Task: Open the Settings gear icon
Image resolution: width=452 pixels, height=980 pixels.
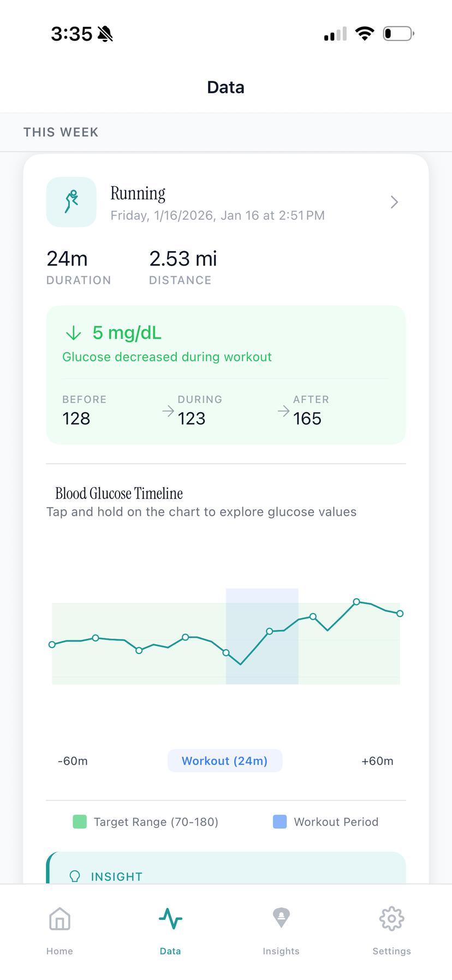Action: click(x=391, y=919)
